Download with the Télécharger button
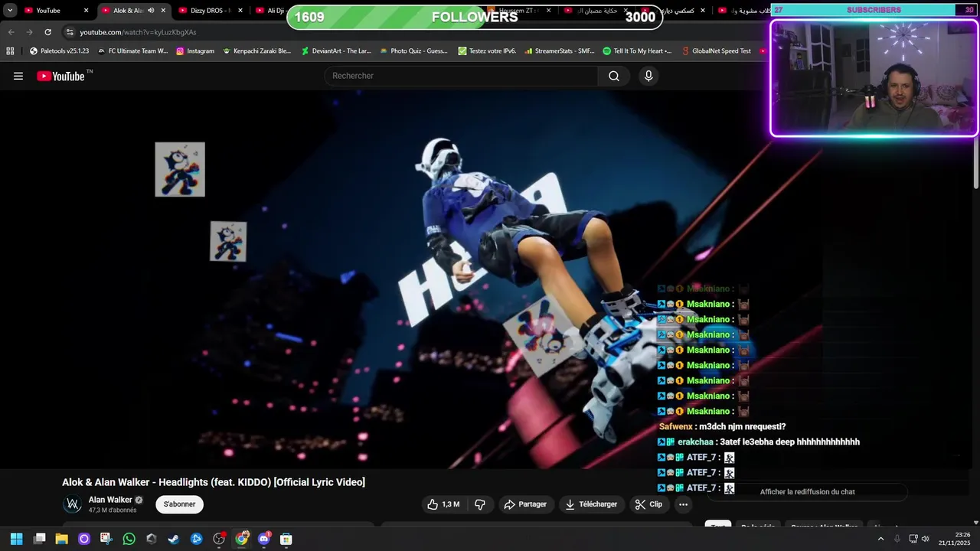Viewport: 980px width, 551px height. point(591,504)
